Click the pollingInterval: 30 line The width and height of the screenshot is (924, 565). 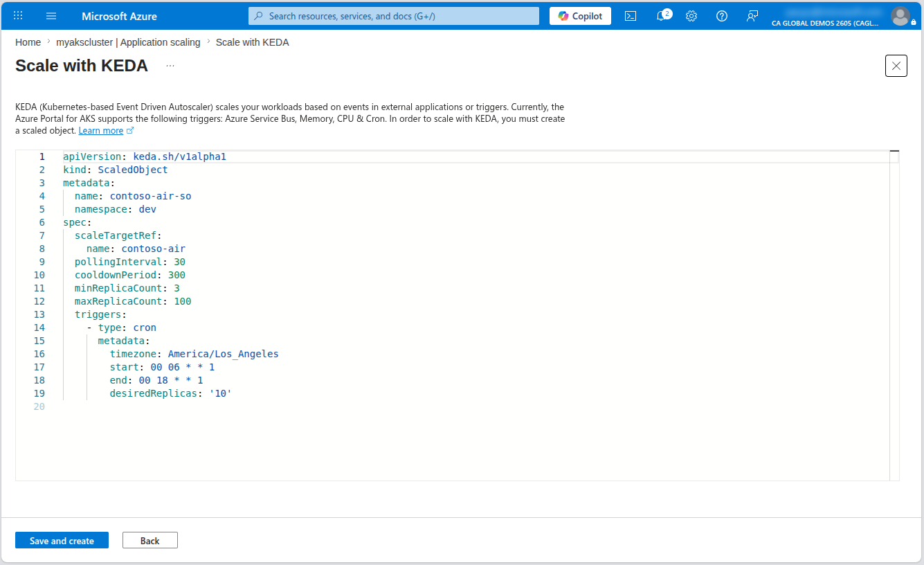130,262
